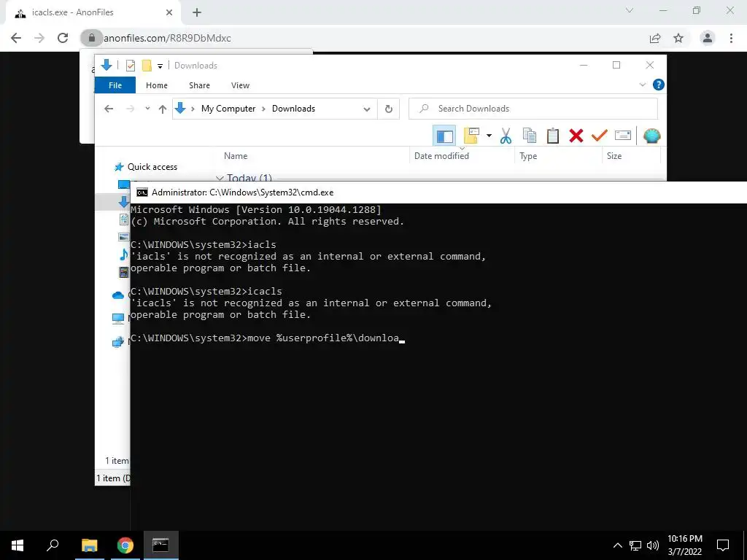
Task: Select the Documents icon in navigation pane
Action: [124, 219]
